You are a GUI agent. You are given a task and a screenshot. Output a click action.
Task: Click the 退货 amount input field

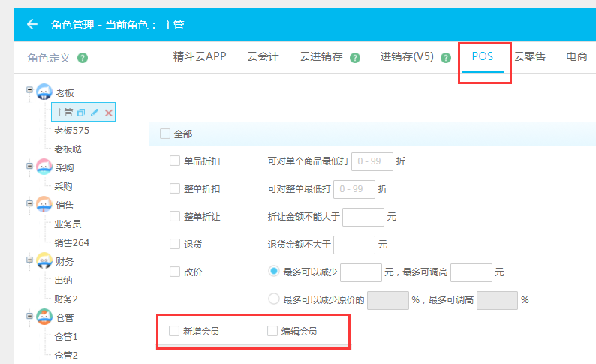[x=354, y=245]
